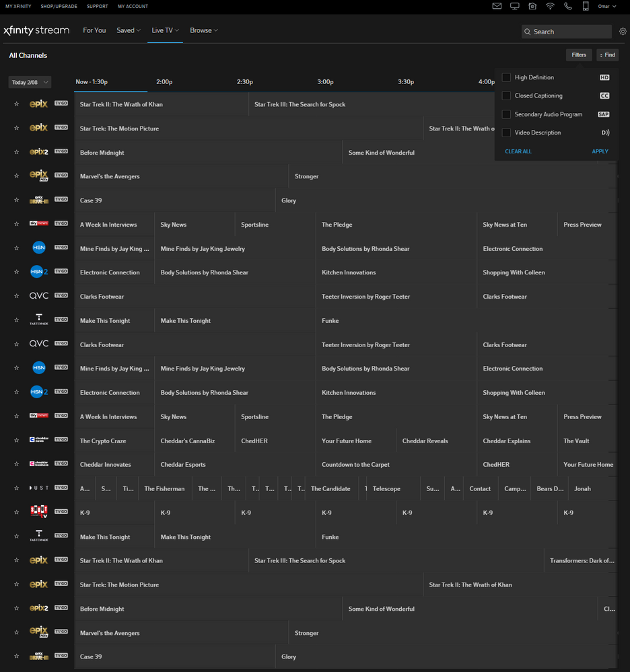Open the email envelope icon
Screen dimensions: 630x672
497,6
